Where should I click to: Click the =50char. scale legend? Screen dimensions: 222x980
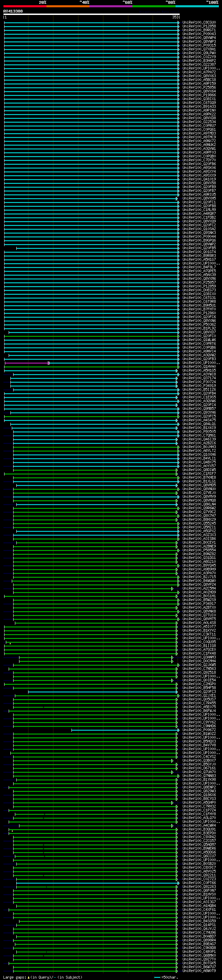click(x=166, y=977)
